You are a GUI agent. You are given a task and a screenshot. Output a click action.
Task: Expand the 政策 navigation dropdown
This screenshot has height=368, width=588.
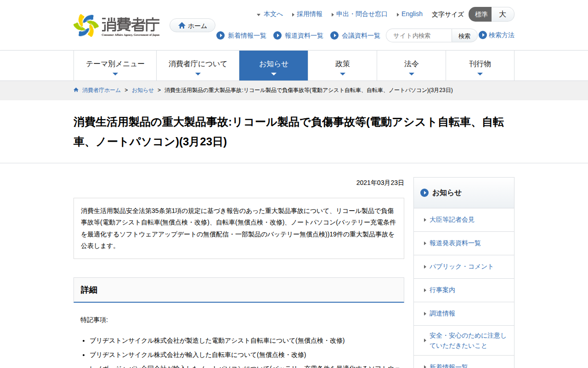click(x=342, y=65)
